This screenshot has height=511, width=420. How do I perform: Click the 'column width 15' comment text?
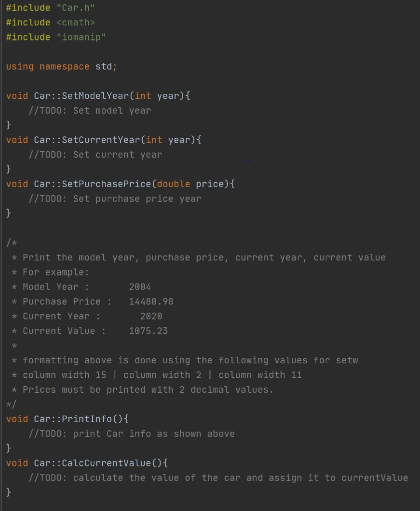(x=64, y=375)
